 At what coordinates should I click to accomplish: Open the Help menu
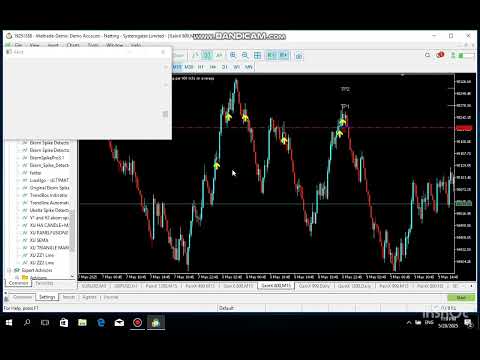tap(136, 45)
